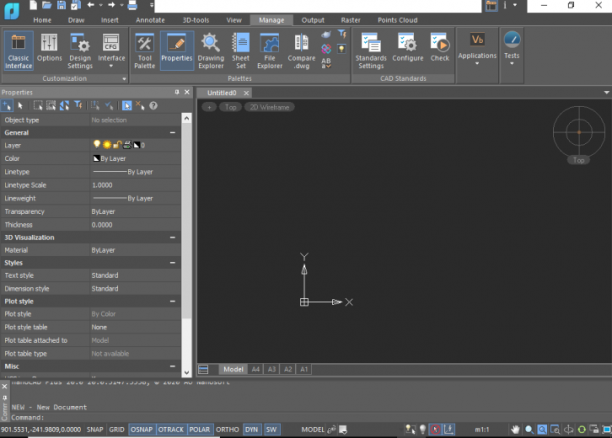Click the Top view label in viewport
612x438 pixels.
[x=231, y=107]
